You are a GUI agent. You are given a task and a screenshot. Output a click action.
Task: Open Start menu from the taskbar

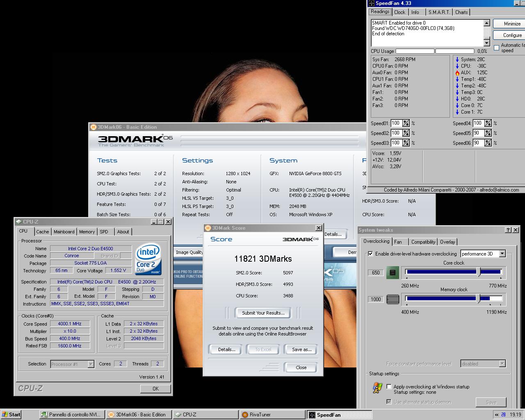pos(11,415)
